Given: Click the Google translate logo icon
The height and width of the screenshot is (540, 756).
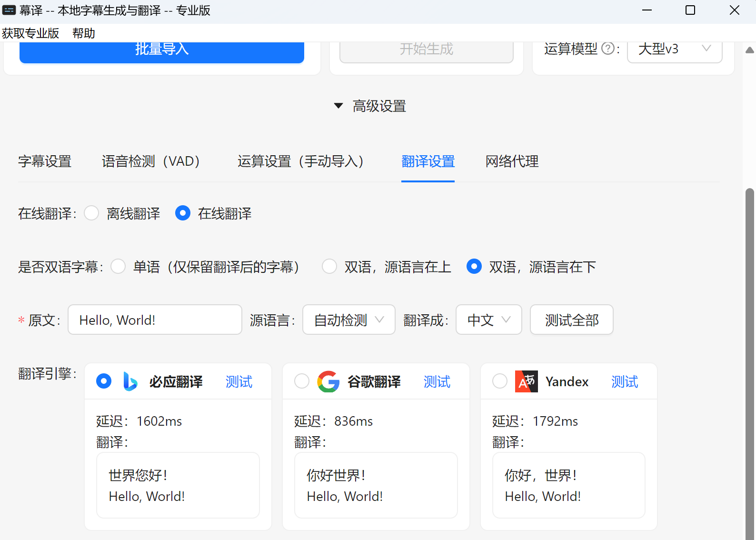Looking at the screenshot, I should click(x=328, y=381).
